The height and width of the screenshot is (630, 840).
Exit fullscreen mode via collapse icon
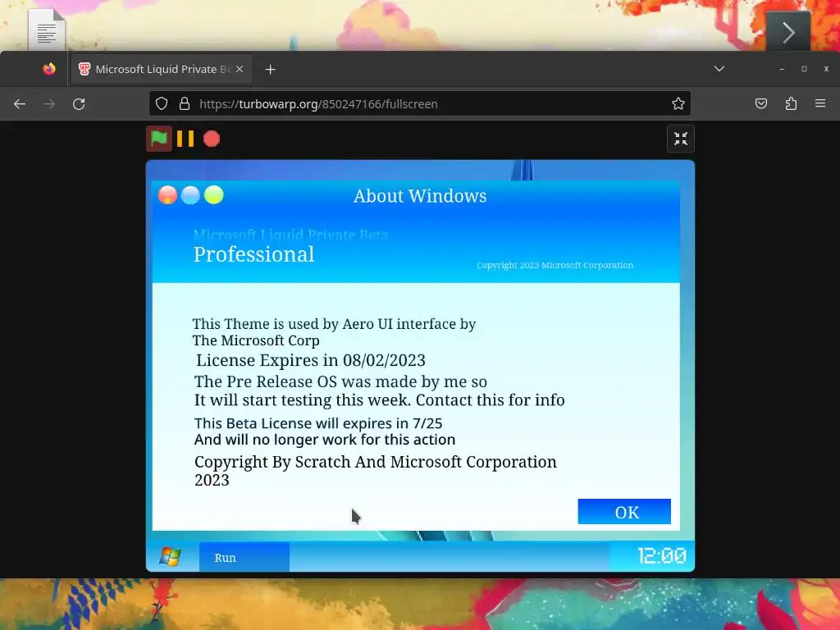coord(680,139)
